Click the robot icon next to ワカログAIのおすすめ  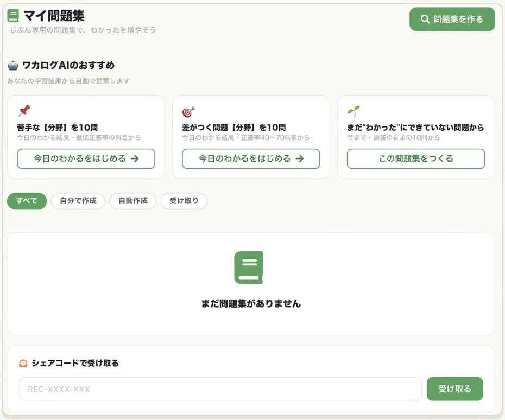tap(13, 65)
